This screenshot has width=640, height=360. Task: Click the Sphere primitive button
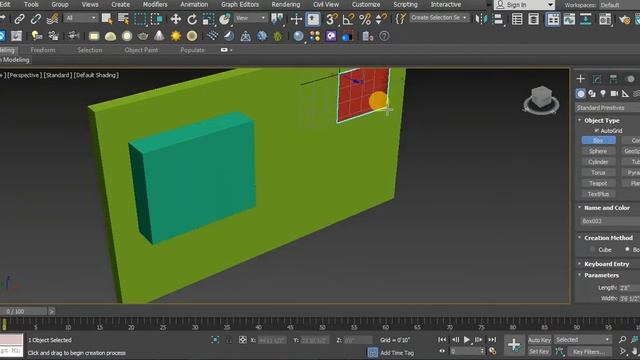[598, 151]
